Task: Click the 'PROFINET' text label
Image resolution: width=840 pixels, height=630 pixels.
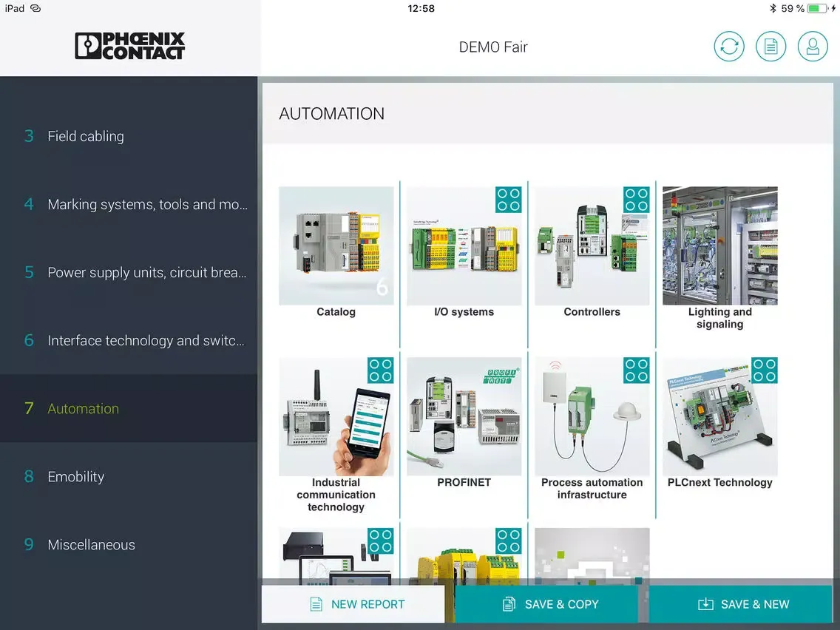Action: pos(464,482)
